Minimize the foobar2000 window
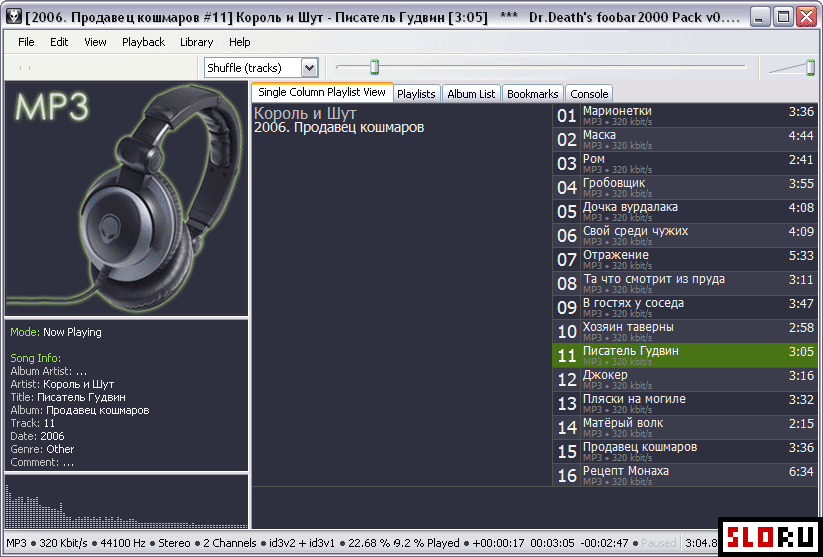823x557 pixels. click(x=758, y=17)
